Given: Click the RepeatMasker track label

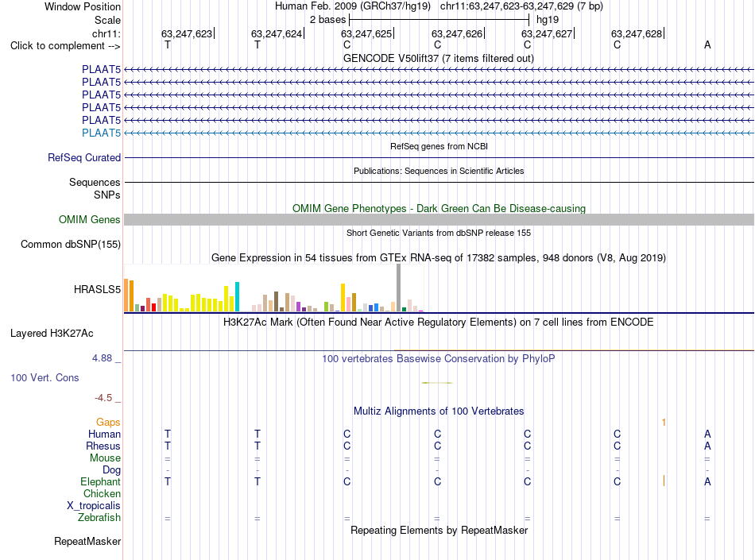Looking at the screenshot, I should point(87,542).
